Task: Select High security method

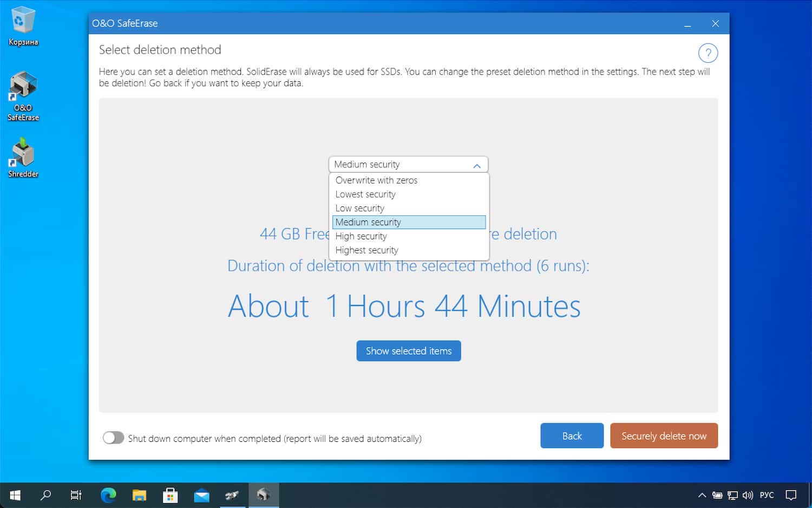Action: pyautogui.click(x=409, y=236)
